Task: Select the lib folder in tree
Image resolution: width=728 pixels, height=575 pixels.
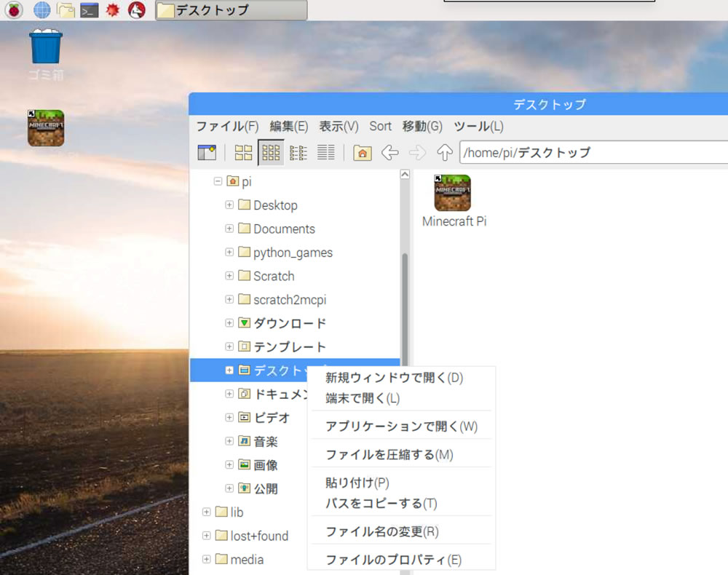Action: 229,512
